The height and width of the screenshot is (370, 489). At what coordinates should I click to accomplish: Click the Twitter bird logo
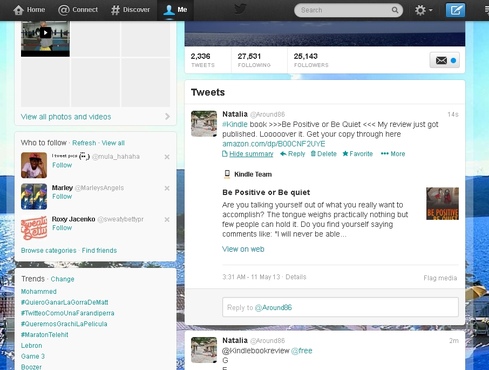(x=240, y=9)
